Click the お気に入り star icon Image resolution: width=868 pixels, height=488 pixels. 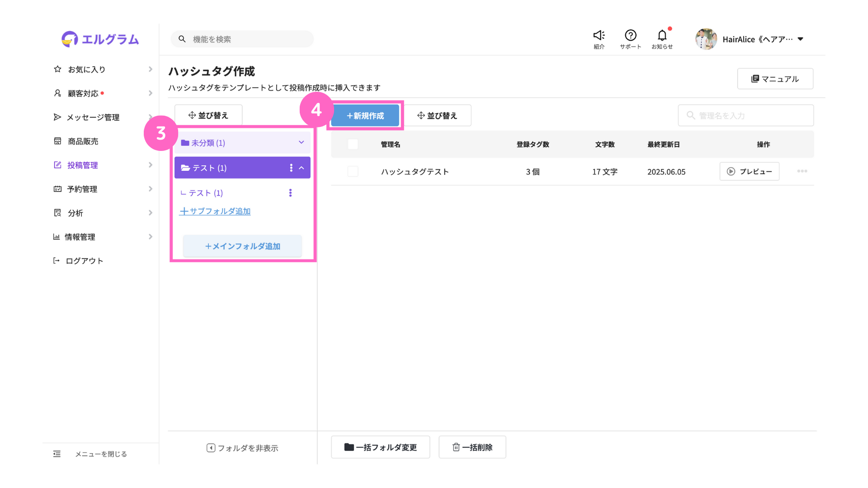[x=57, y=69]
